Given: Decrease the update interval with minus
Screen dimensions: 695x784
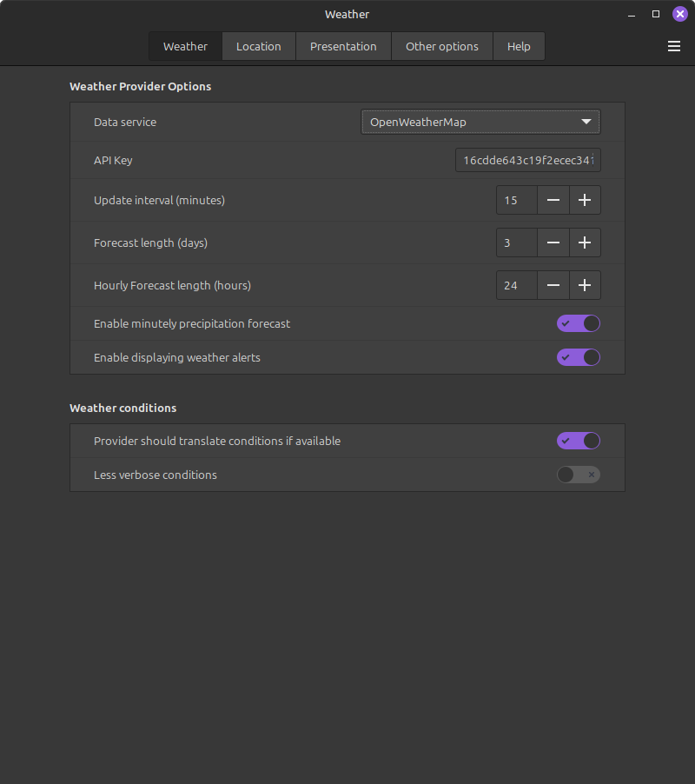Looking at the screenshot, I should (553, 200).
